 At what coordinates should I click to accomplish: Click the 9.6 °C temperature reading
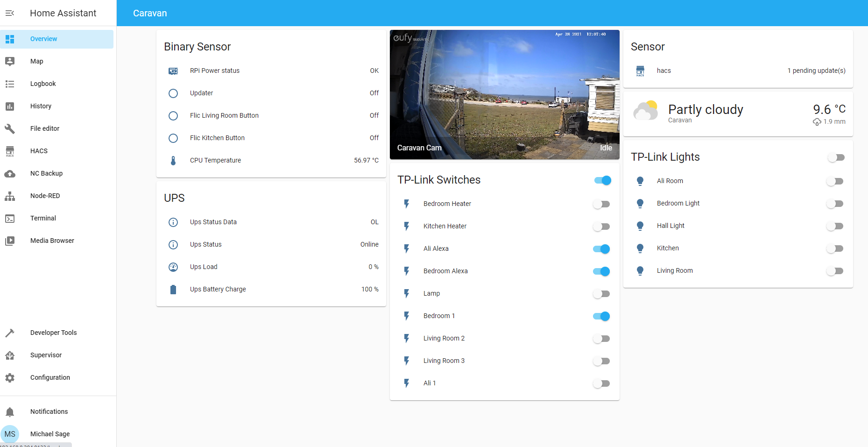[829, 109]
